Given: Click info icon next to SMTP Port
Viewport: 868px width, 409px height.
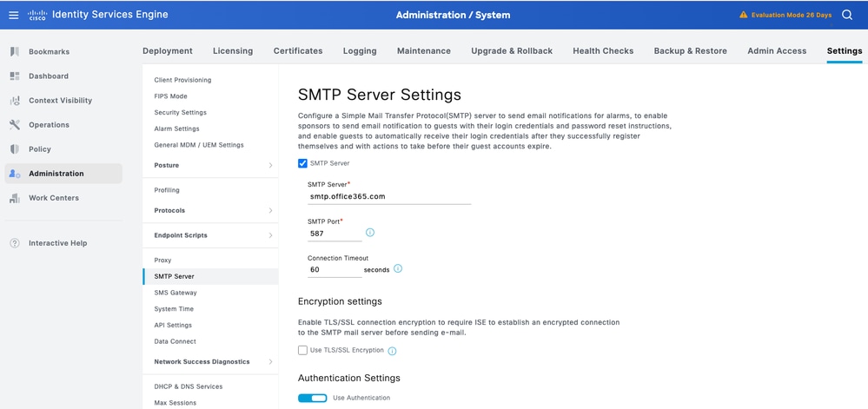Looking at the screenshot, I should pos(370,233).
